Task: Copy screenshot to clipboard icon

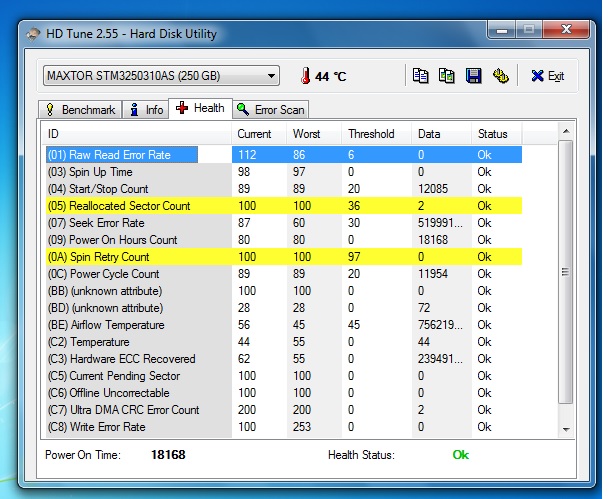Action: (x=446, y=76)
